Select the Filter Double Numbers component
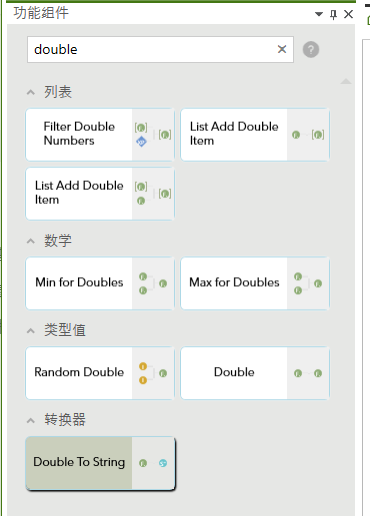Screen dimensions: 370x516 tap(100, 135)
